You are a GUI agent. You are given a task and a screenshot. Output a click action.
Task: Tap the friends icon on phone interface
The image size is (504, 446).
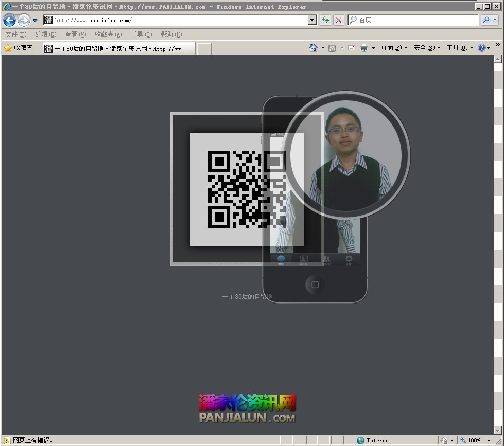click(x=326, y=258)
